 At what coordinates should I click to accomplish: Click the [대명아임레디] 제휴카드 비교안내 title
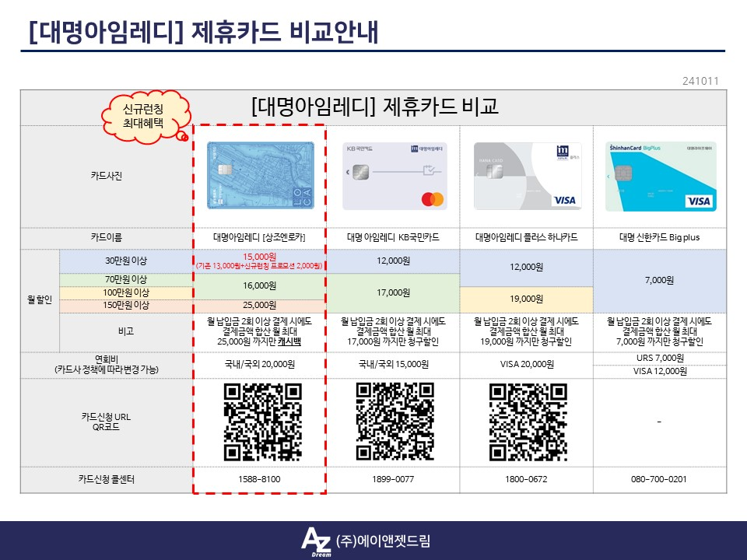pyautogui.click(x=203, y=33)
